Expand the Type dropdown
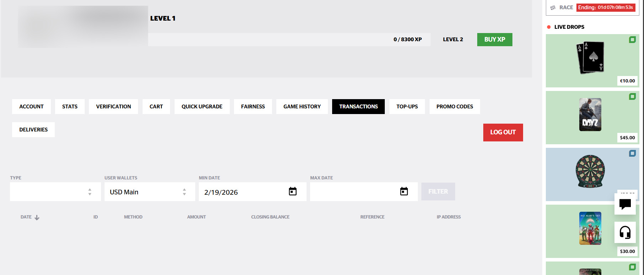The width and height of the screenshot is (644, 275). coord(55,192)
